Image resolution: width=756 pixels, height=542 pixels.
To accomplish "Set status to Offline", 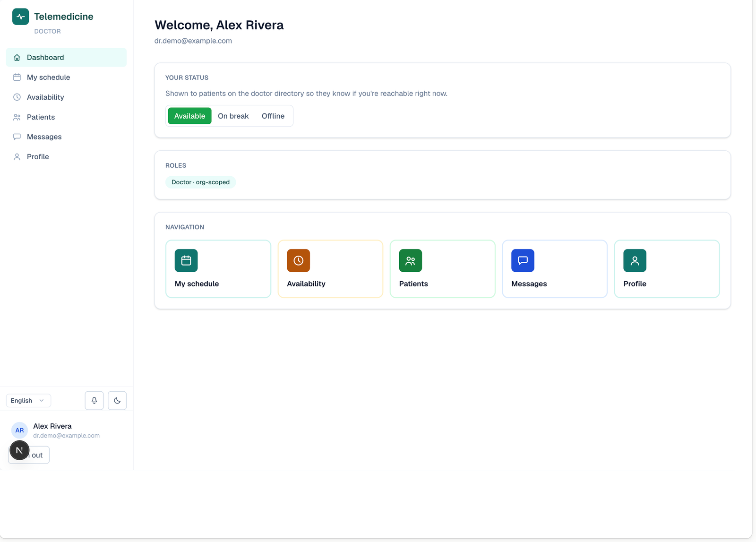I will 273,116.
